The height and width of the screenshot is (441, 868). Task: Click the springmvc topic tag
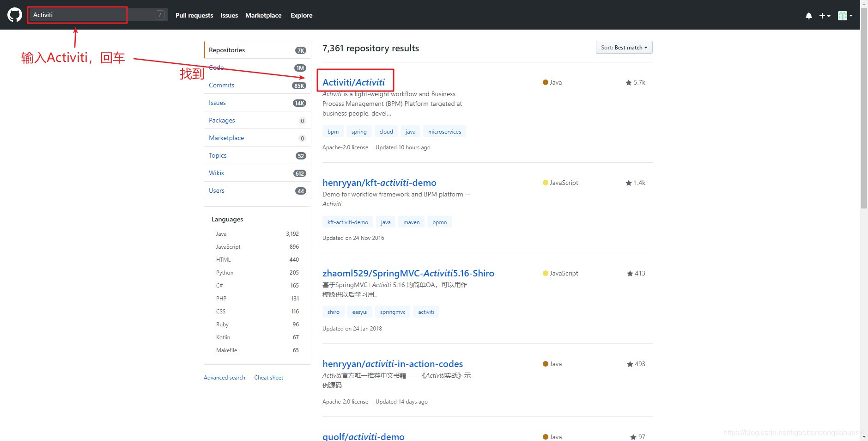(393, 312)
